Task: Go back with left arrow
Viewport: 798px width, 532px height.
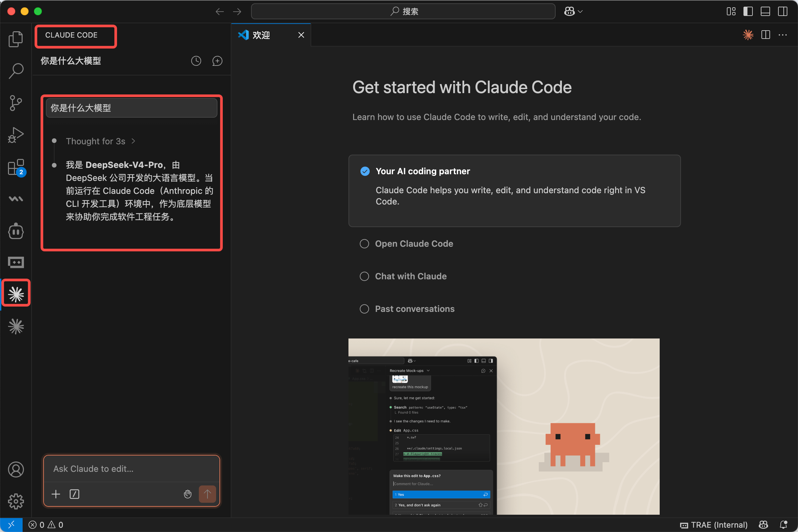Action: pos(220,12)
